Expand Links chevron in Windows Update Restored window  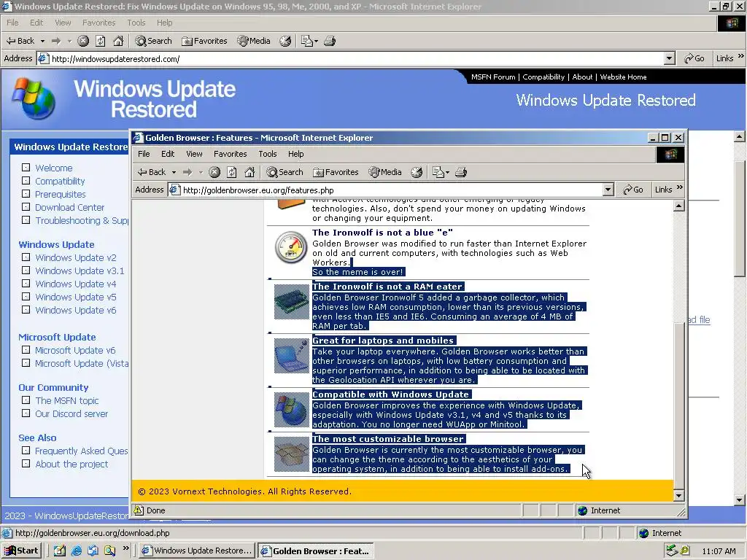click(741, 56)
